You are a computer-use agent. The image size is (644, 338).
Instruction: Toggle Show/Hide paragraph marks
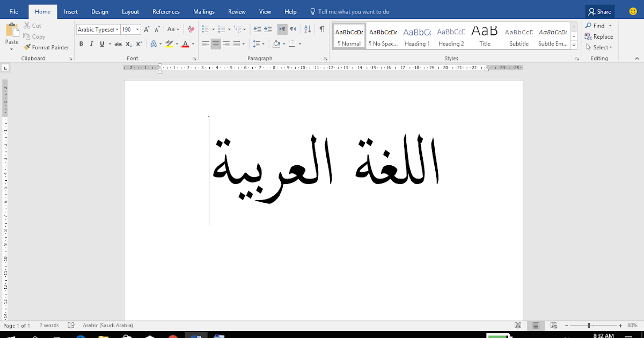click(x=321, y=28)
